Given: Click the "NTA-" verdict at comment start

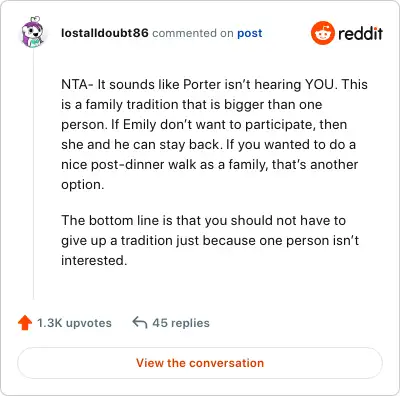Looking at the screenshot, I should (x=77, y=84).
